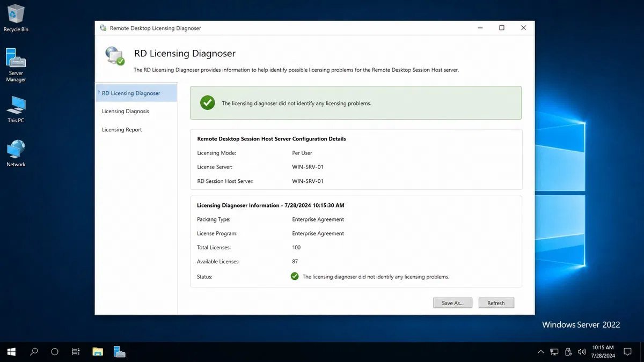Open Cortana circle icon in taskbar
644x362 pixels.
coord(54,352)
